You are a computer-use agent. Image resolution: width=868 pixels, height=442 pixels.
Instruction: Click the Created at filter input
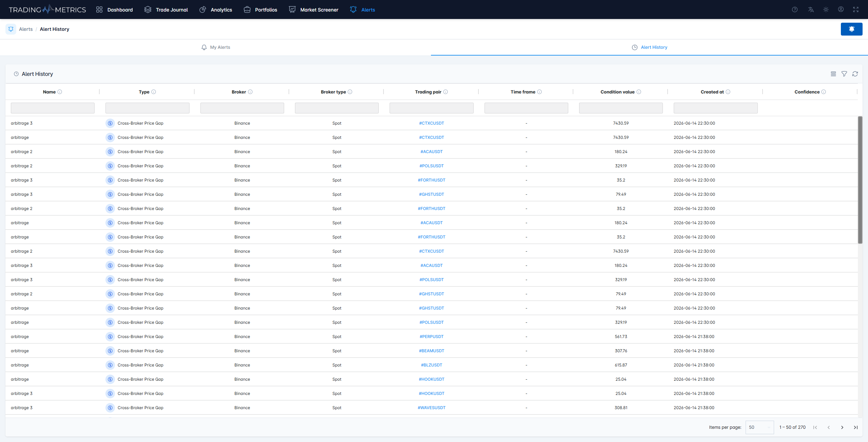tap(715, 108)
